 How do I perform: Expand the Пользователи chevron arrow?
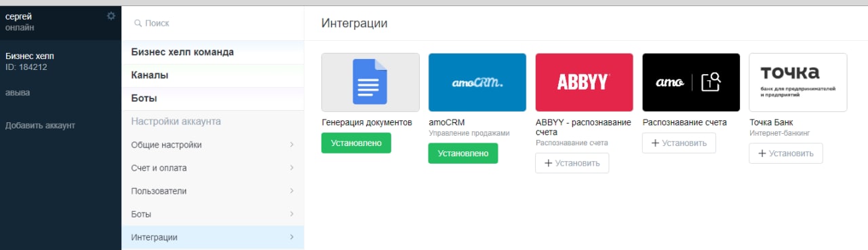point(292,191)
